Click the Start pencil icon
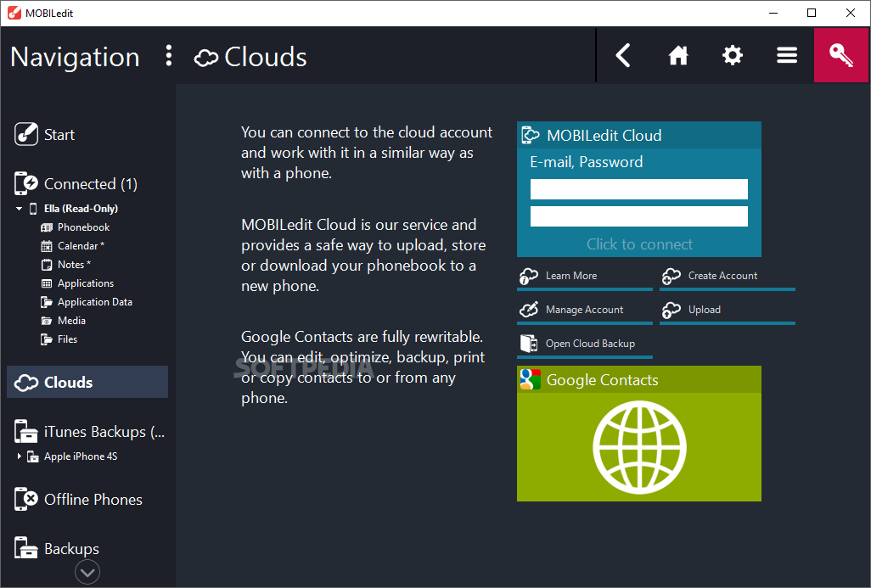This screenshot has width=871, height=588. coord(26,134)
